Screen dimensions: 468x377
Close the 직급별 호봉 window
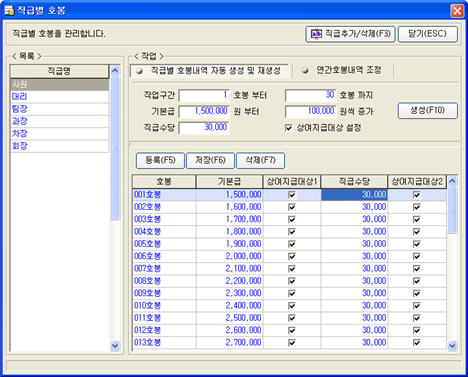(457, 11)
